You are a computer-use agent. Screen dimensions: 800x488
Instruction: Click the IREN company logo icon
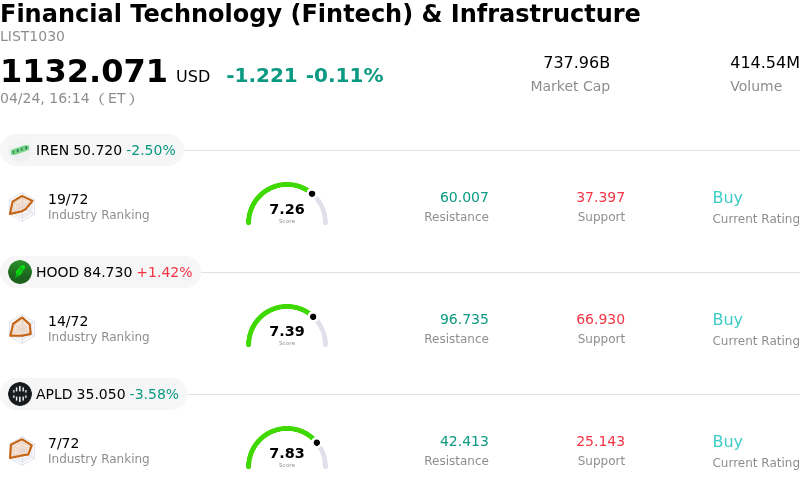pyautogui.click(x=20, y=151)
